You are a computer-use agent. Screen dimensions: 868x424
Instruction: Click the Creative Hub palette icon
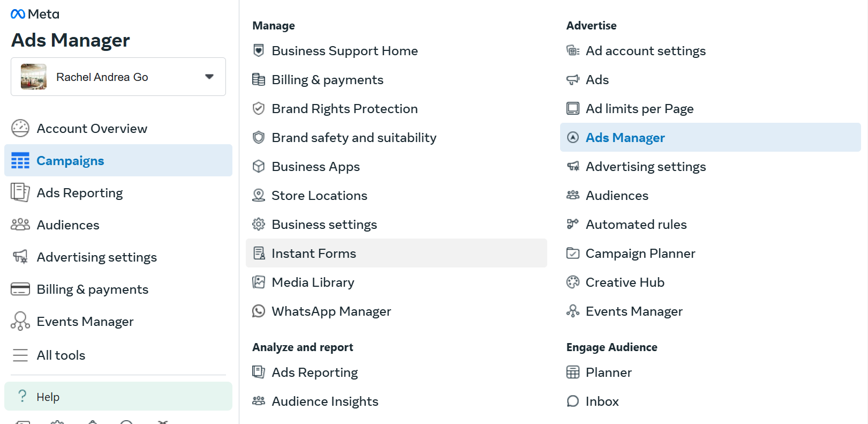coord(573,282)
